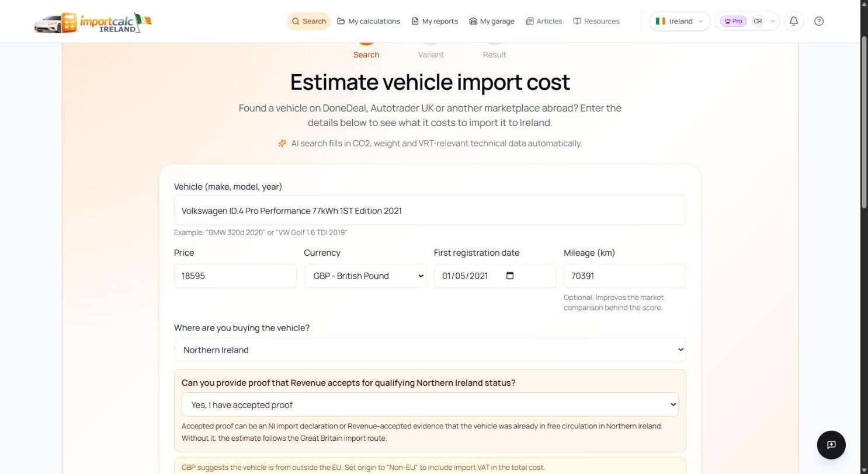Open the chat feedback floating button

(x=831, y=445)
